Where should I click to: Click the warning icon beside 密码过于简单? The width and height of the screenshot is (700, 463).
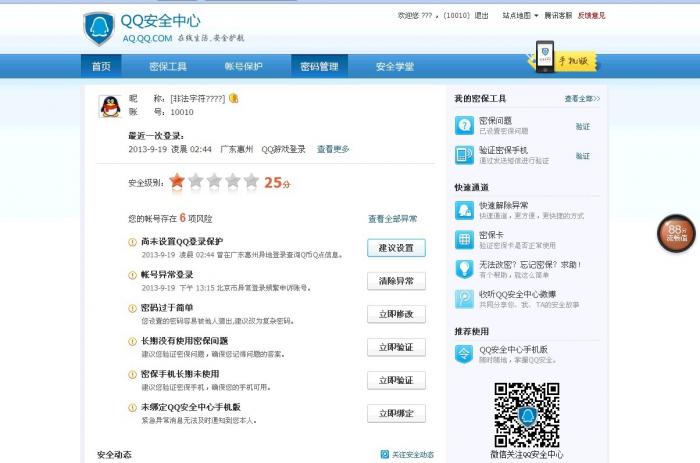[133, 308]
